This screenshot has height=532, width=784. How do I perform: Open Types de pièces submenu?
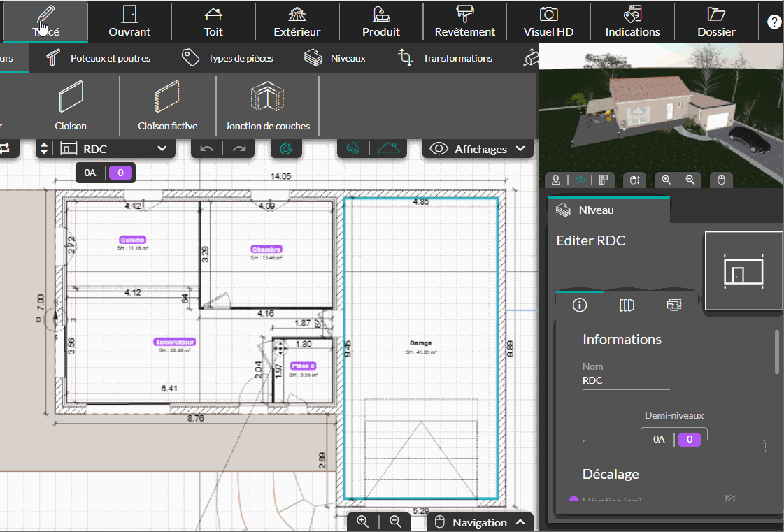point(227,58)
